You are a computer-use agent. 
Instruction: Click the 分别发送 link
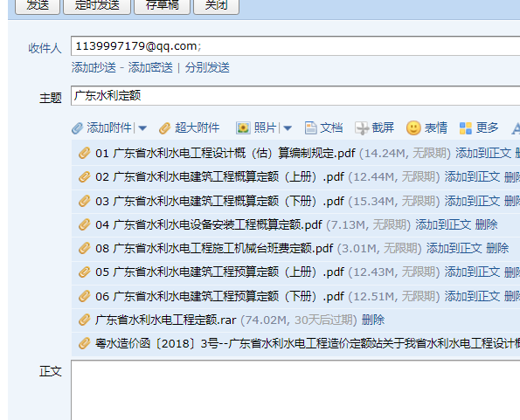point(207,67)
